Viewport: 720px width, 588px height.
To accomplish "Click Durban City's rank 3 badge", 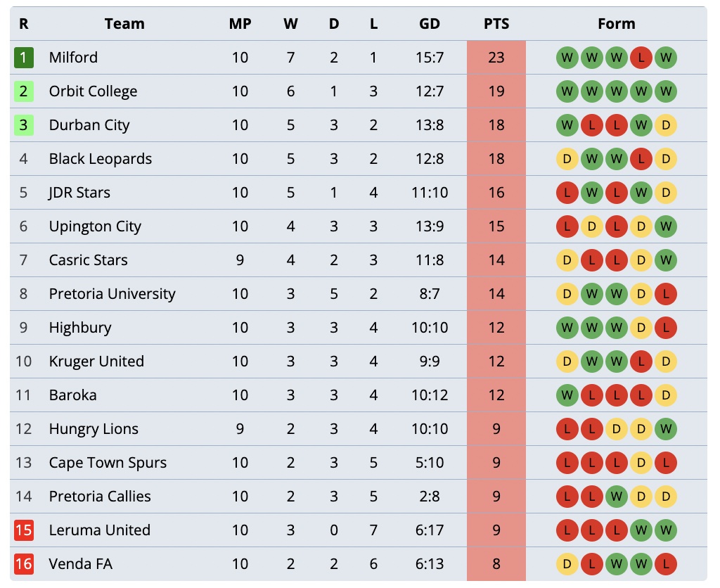I will [24, 125].
